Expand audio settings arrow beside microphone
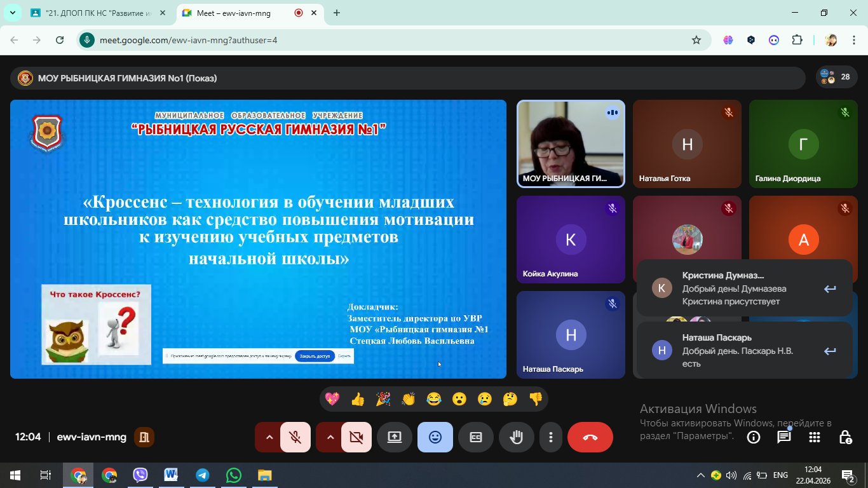 (x=269, y=437)
